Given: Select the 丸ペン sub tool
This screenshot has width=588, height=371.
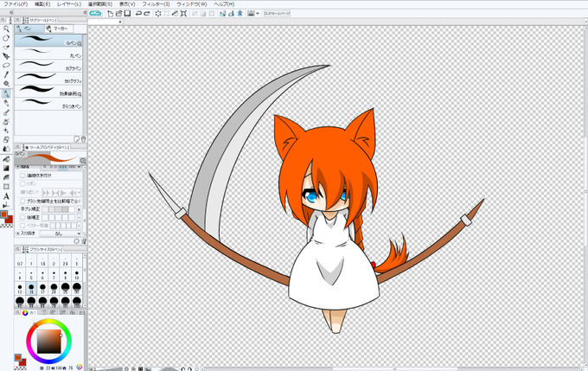Looking at the screenshot, I should tap(48, 53).
